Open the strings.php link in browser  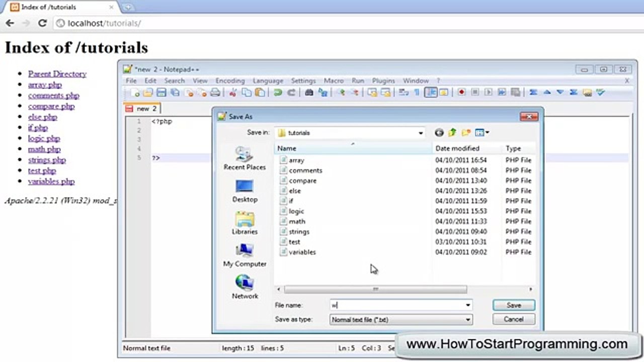pyautogui.click(x=47, y=160)
